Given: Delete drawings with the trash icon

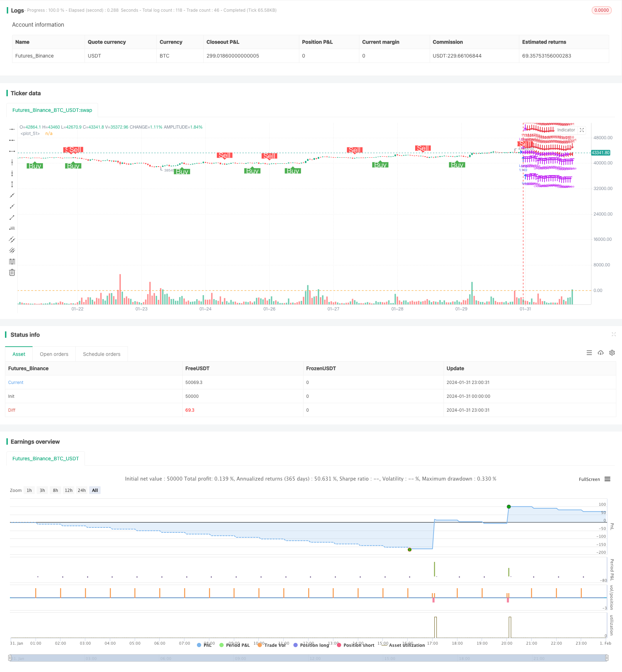Looking at the screenshot, I should [12, 272].
